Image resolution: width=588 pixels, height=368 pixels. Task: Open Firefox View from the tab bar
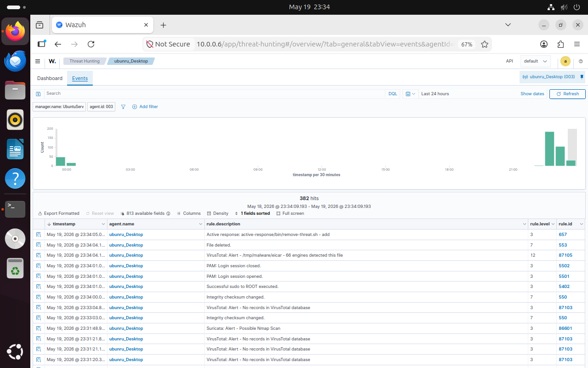pyautogui.click(x=40, y=25)
